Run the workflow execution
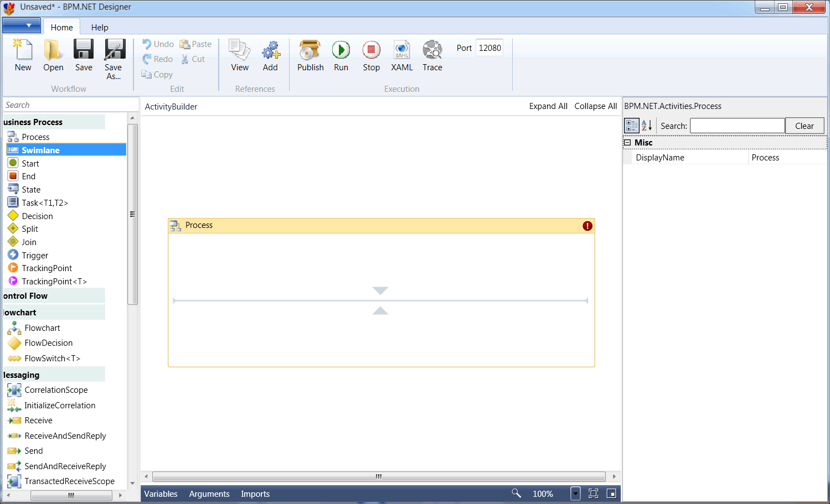 341,56
